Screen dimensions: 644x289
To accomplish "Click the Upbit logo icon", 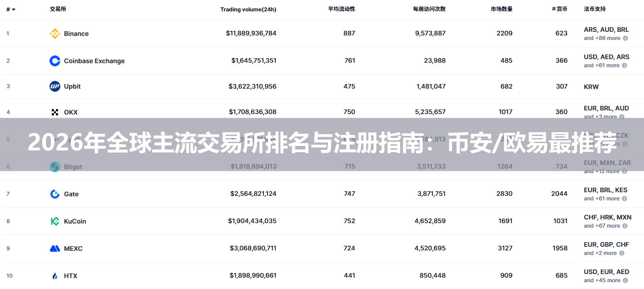I will point(55,86).
